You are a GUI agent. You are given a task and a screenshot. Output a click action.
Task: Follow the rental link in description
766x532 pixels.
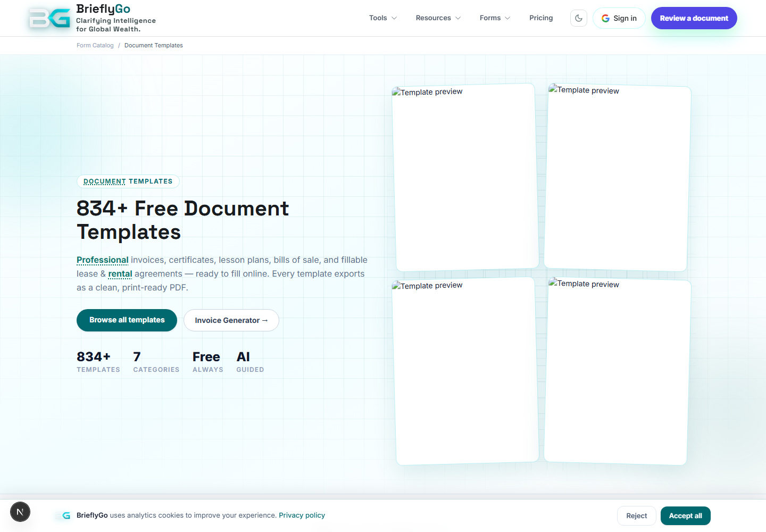pyautogui.click(x=120, y=274)
